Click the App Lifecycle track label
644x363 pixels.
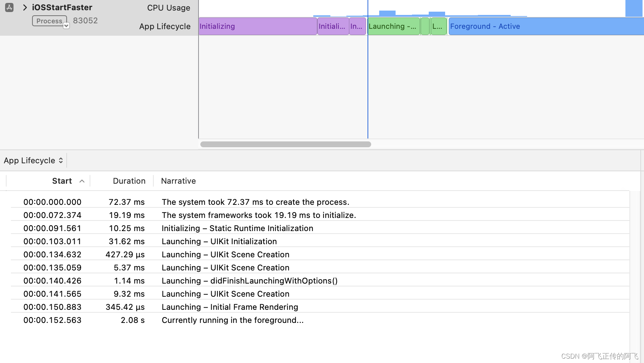(x=165, y=26)
